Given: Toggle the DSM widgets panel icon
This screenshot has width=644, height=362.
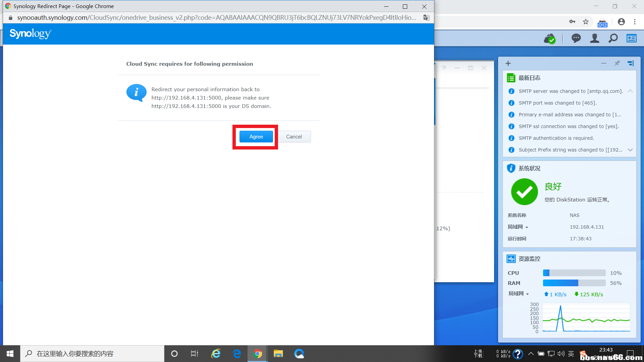Looking at the screenshot, I should tap(631, 39).
